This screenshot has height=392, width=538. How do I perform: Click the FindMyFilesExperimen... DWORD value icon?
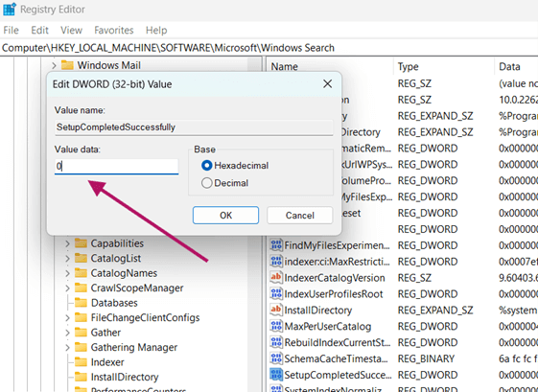276,245
